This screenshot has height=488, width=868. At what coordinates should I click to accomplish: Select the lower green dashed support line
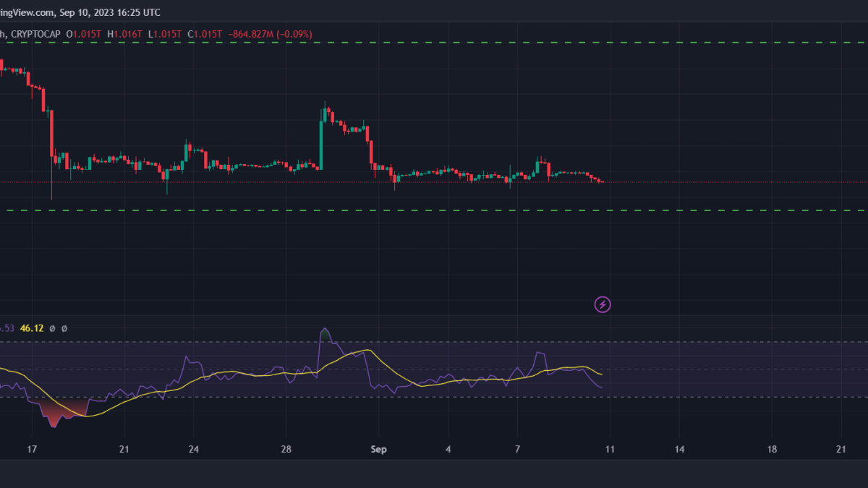point(434,210)
